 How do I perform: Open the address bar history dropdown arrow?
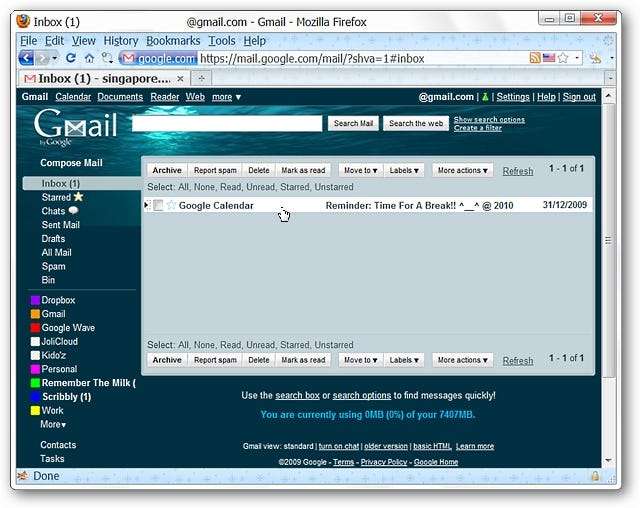pos(577,58)
